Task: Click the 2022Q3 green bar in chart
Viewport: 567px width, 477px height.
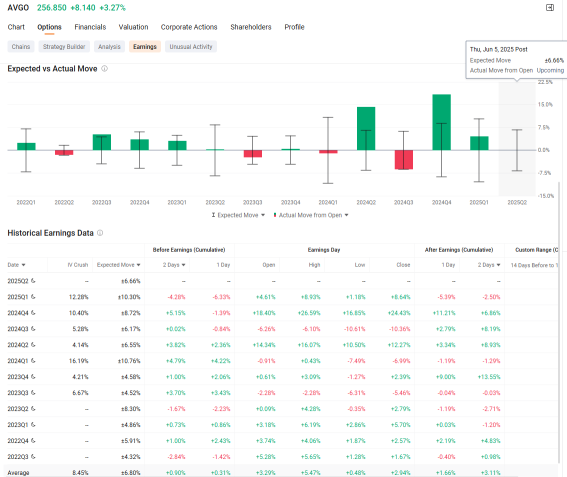Action: click(x=102, y=142)
